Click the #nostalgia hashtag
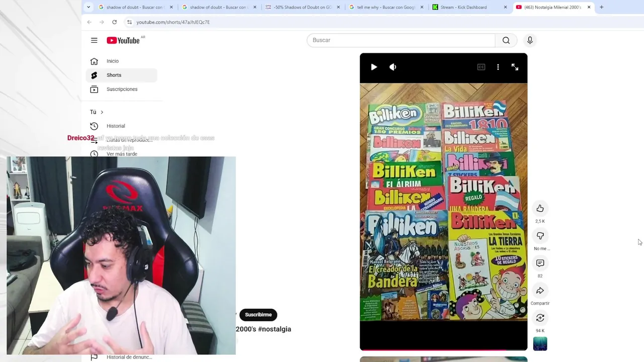The height and width of the screenshot is (362, 644). pos(275,329)
